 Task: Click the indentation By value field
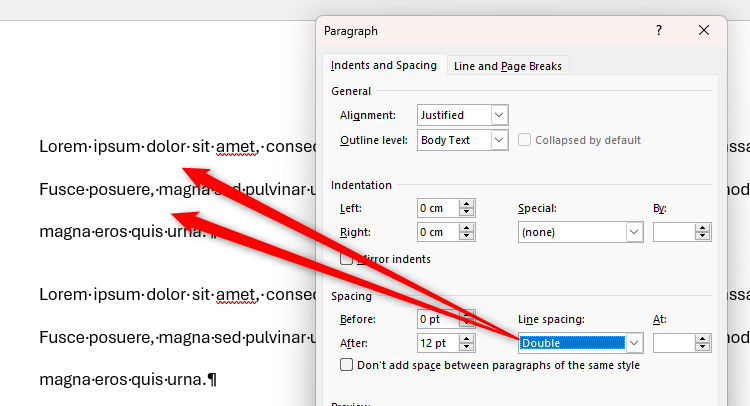pos(673,232)
